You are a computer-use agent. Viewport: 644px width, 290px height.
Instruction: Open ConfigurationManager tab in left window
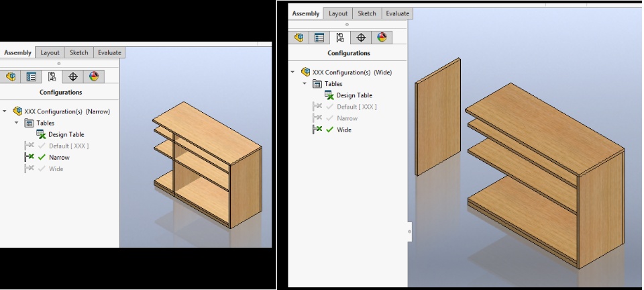tap(52, 77)
